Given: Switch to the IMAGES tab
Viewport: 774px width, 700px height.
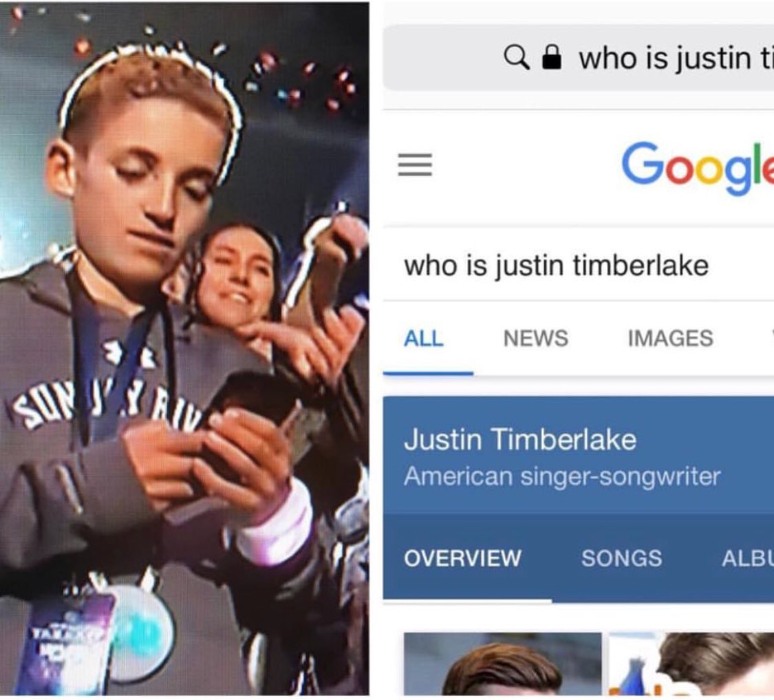Looking at the screenshot, I should click(x=670, y=339).
